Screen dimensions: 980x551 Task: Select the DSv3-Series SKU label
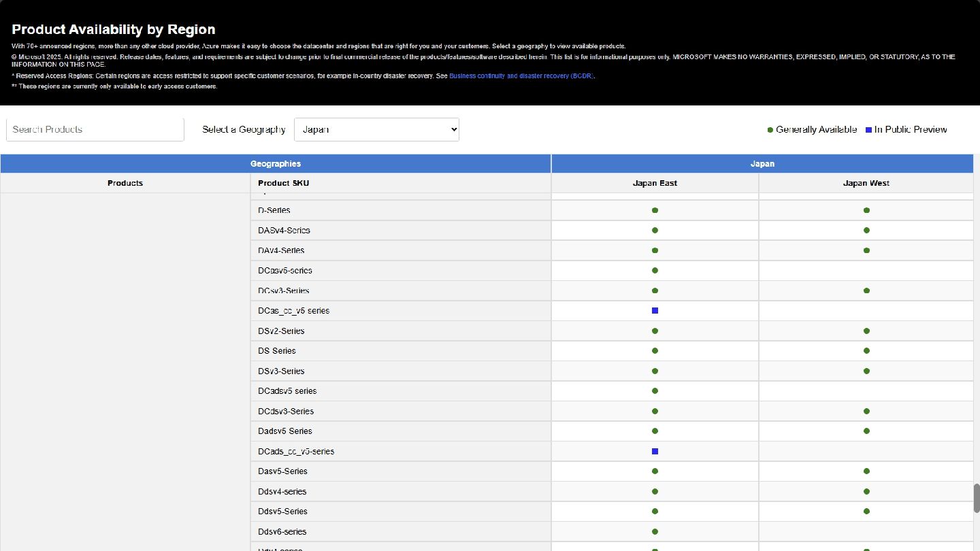(281, 371)
